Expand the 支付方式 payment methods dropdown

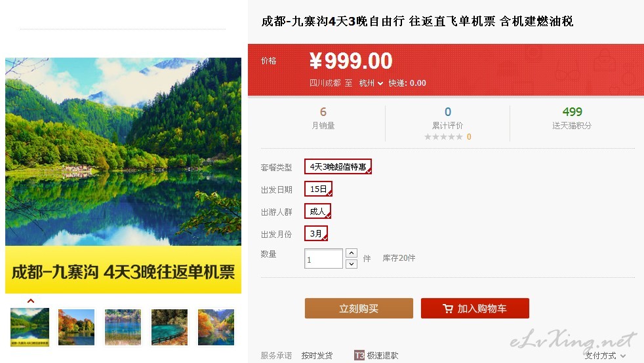605,356
